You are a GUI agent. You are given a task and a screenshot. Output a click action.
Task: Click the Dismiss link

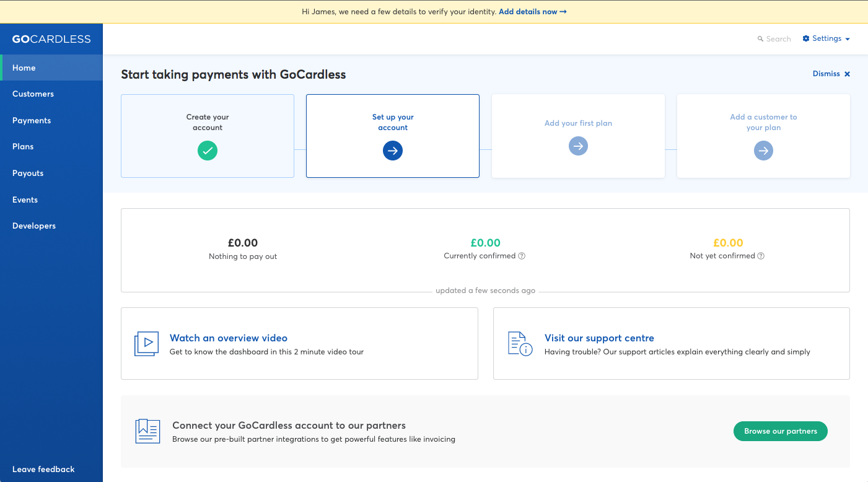click(x=826, y=74)
